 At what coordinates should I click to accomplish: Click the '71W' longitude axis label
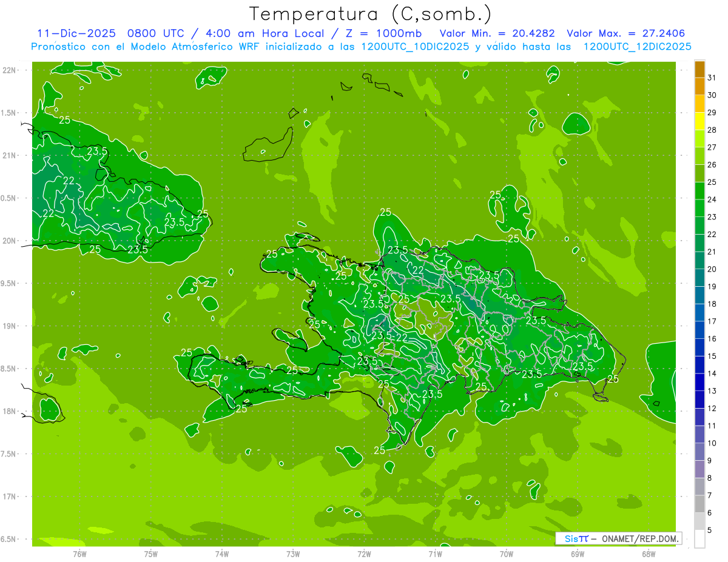[x=435, y=554]
